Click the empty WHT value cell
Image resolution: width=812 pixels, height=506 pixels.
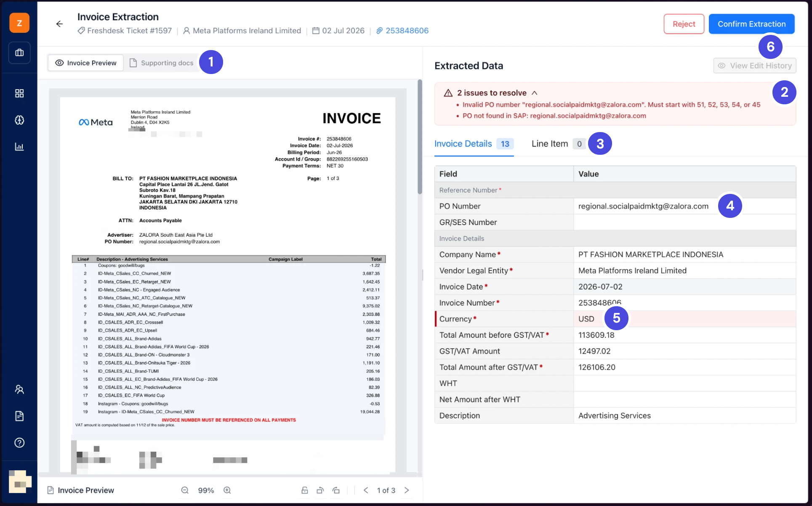[x=684, y=383]
